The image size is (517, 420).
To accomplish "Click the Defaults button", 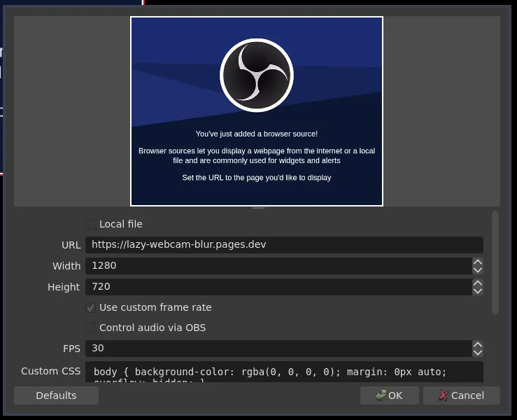I will pyautogui.click(x=56, y=395).
